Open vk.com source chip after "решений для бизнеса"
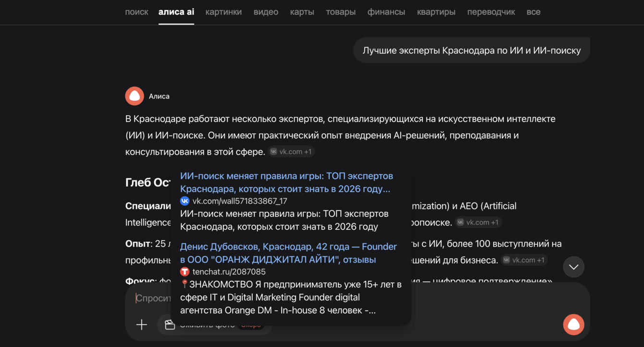 524,260
